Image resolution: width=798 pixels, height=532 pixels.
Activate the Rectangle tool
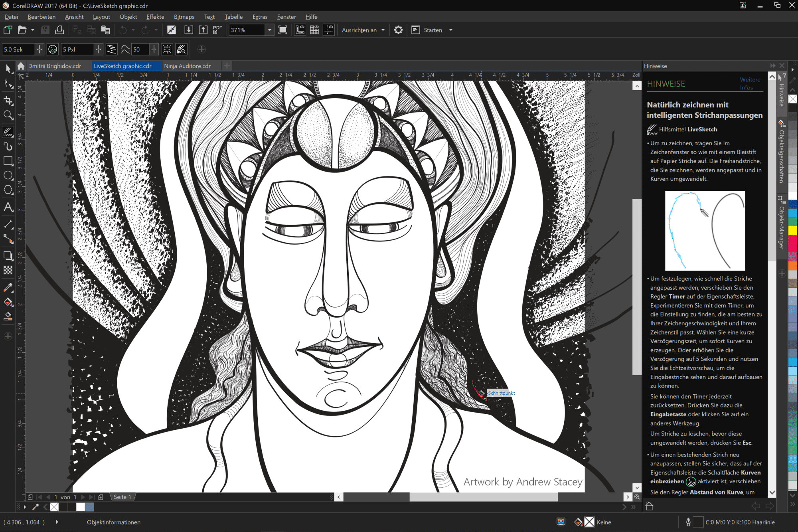coord(8,161)
